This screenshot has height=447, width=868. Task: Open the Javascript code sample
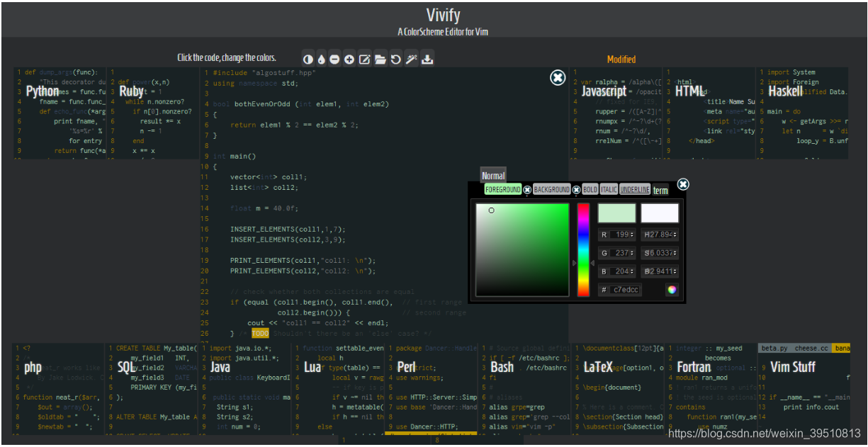(604, 91)
